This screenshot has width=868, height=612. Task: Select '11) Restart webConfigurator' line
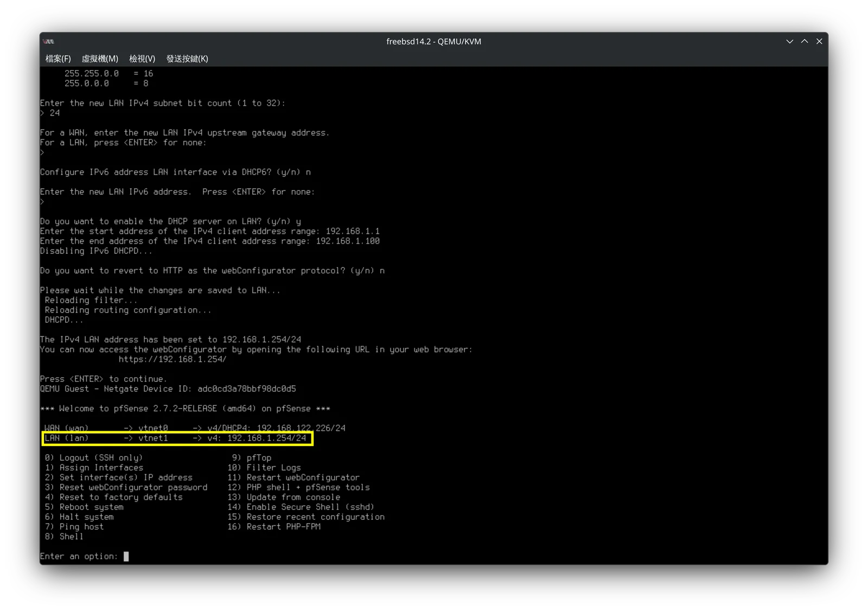(293, 477)
